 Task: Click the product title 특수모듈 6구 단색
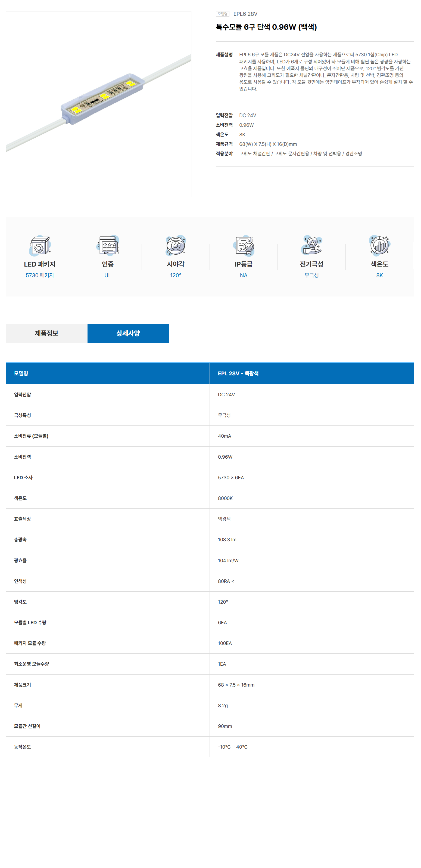click(x=266, y=27)
